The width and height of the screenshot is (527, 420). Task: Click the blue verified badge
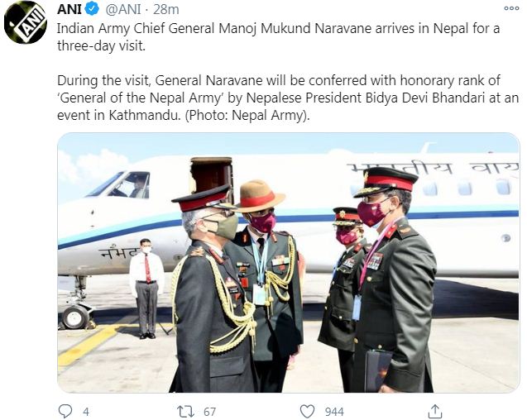pyautogui.click(x=92, y=9)
